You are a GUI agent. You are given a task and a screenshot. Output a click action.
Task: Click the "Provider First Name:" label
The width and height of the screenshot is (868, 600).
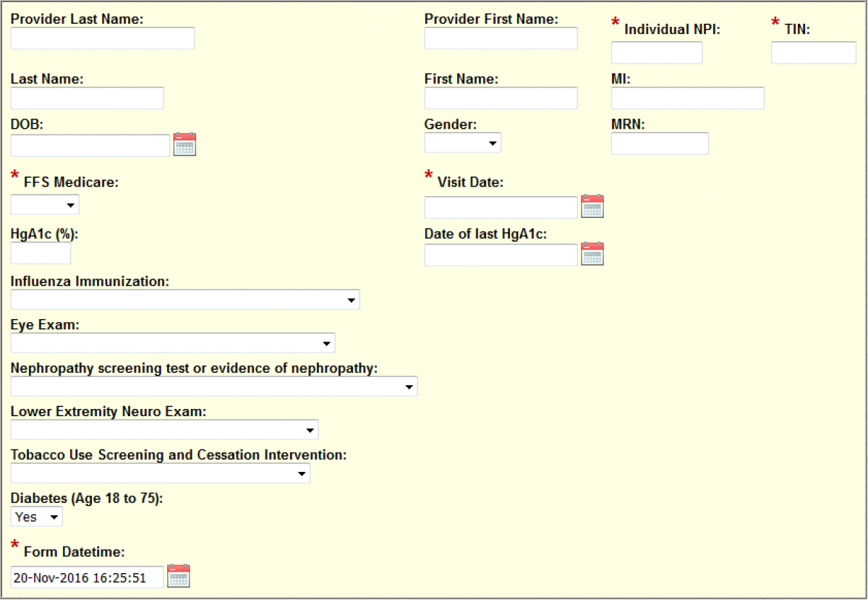coord(491,20)
